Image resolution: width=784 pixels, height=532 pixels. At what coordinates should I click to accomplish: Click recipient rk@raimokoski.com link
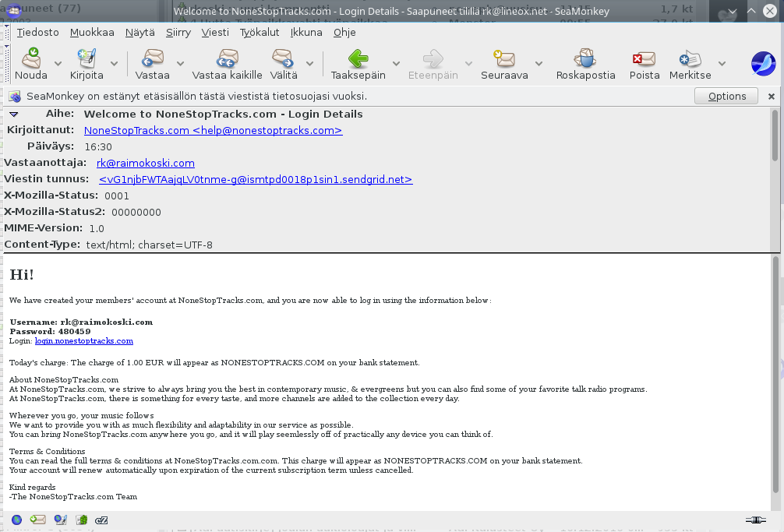point(146,164)
